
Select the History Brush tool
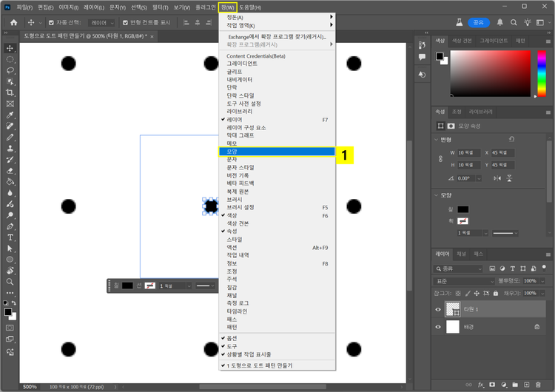pyautogui.click(x=10, y=160)
